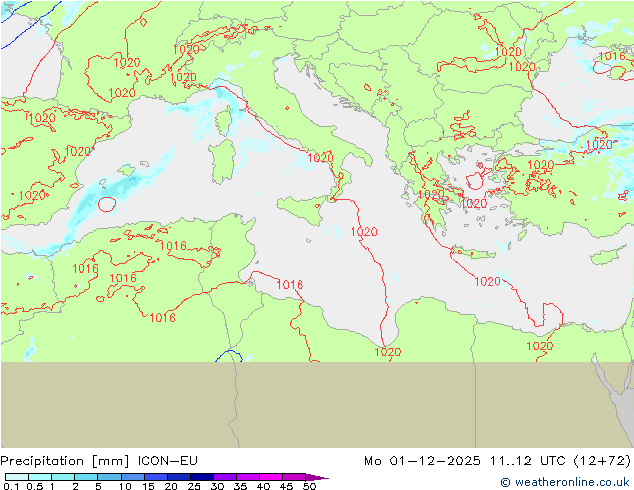
Task: Select the 40–45 mm magenta legend swatch
Action: coord(271,477)
